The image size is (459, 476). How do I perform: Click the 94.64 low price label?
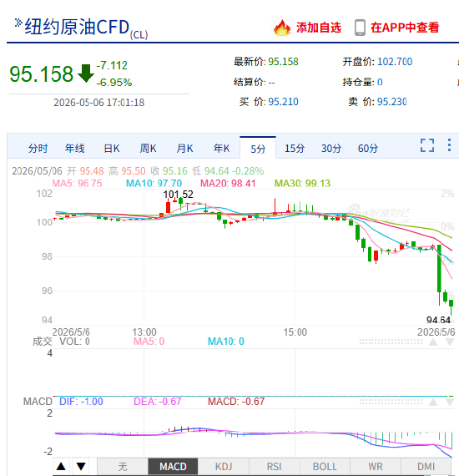tap(438, 320)
